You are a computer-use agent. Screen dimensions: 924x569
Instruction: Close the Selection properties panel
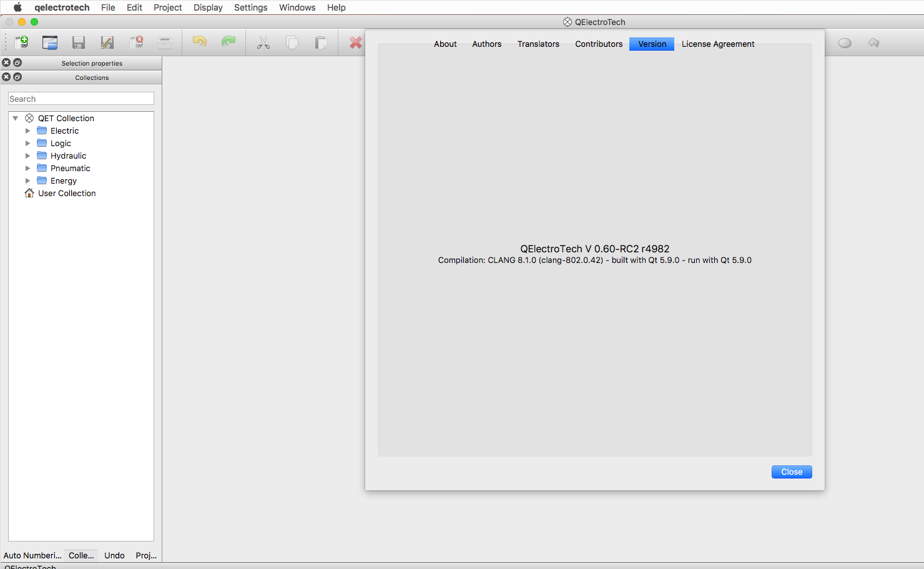tap(6, 62)
